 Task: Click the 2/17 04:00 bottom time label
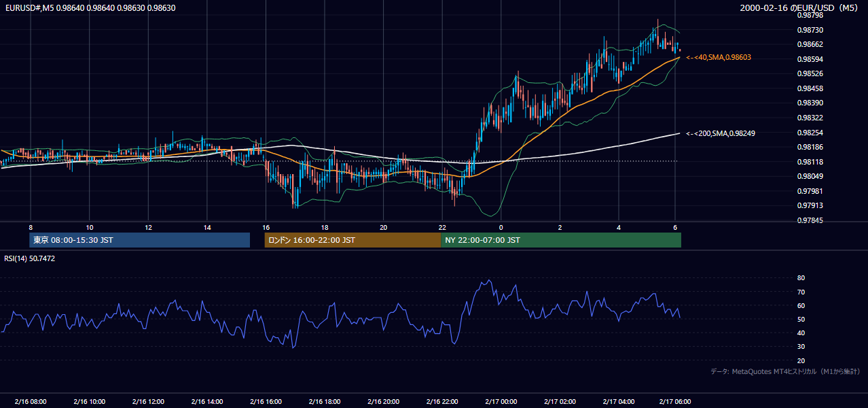coord(618,401)
